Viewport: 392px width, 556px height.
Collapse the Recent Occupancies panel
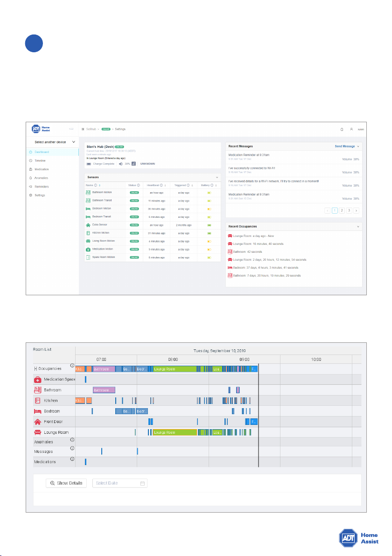[x=358, y=227]
